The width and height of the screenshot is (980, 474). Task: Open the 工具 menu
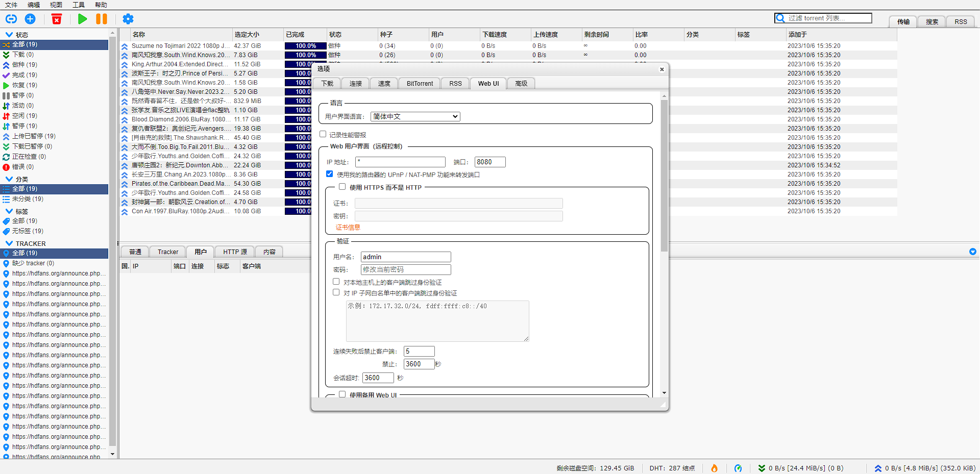point(79,5)
